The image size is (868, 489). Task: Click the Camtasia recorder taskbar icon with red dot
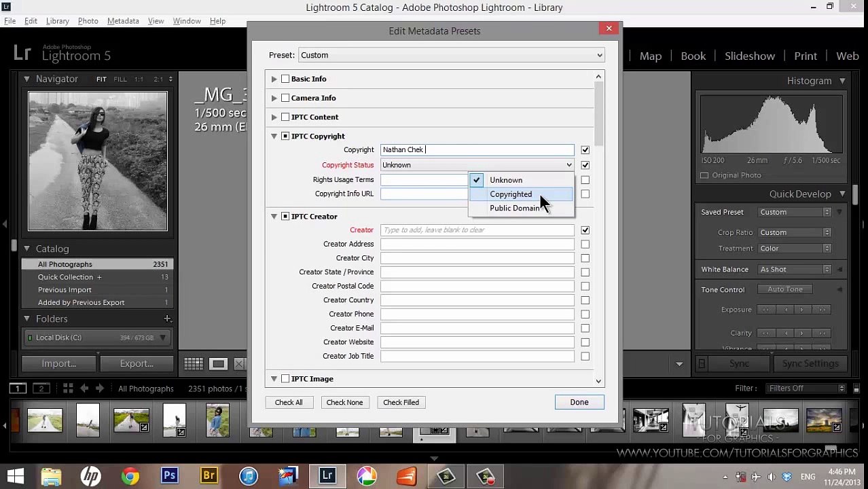pyautogui.click(x=485, y=475)
